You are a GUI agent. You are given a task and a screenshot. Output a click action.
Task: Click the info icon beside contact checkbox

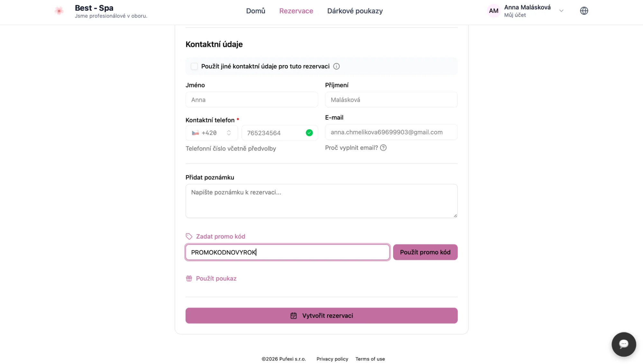[x=336, y=66]
